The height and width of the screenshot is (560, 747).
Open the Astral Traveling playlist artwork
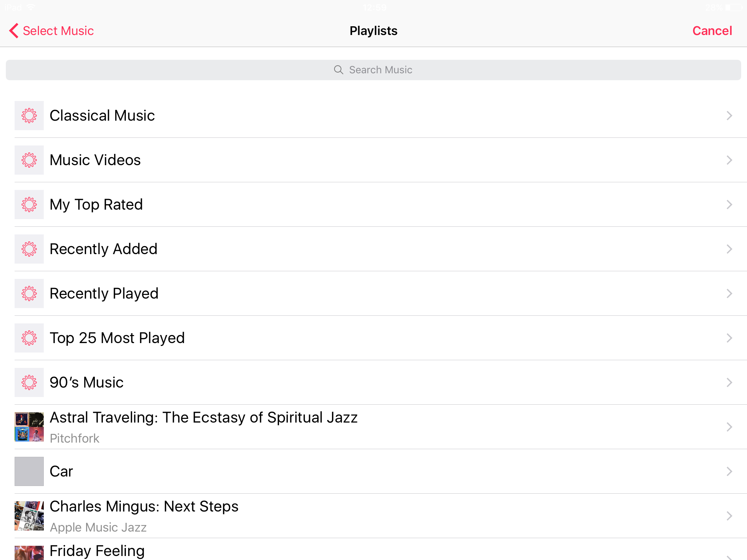[29, 427]
